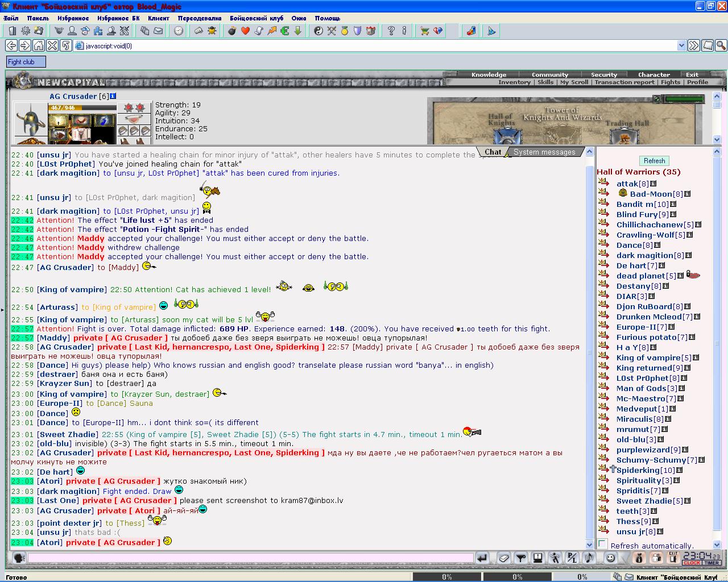Click the smiley emoticon picker icon
The height and width of the screenshot is (582, 728).
click(610, 558)
